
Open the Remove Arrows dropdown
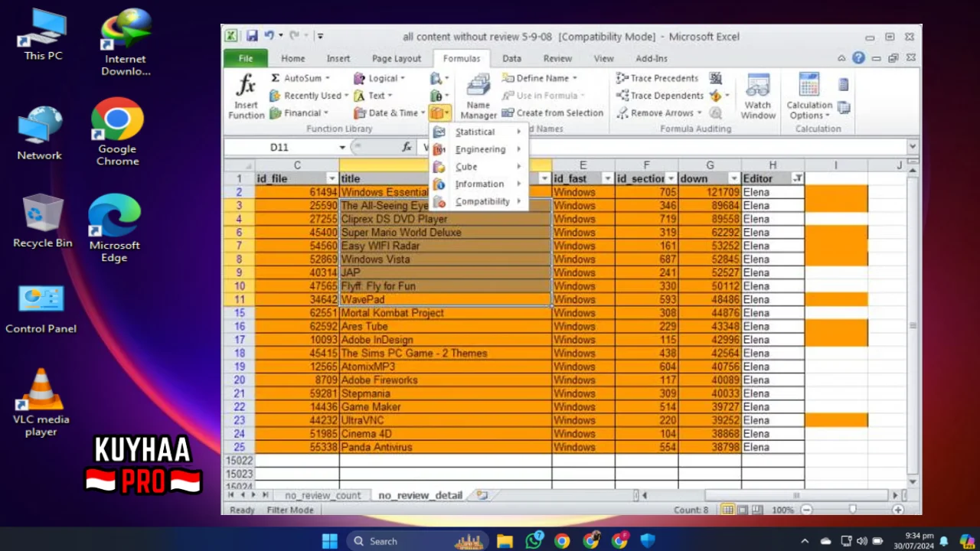(x=659, y=113)
